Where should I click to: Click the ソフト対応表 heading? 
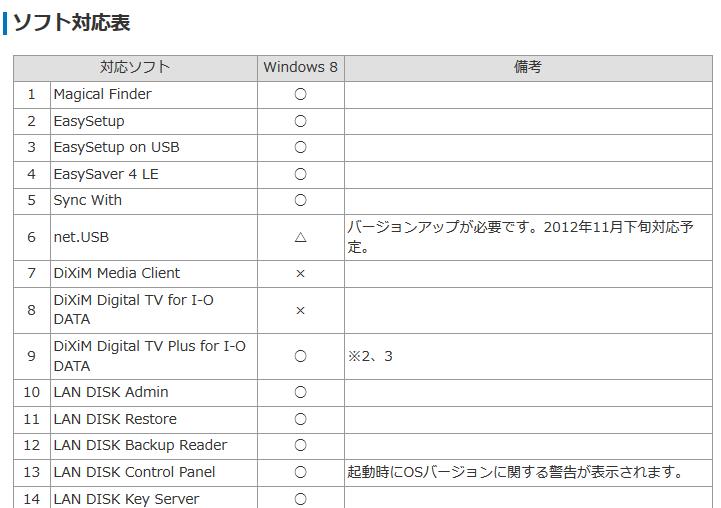tap(71, 22)
